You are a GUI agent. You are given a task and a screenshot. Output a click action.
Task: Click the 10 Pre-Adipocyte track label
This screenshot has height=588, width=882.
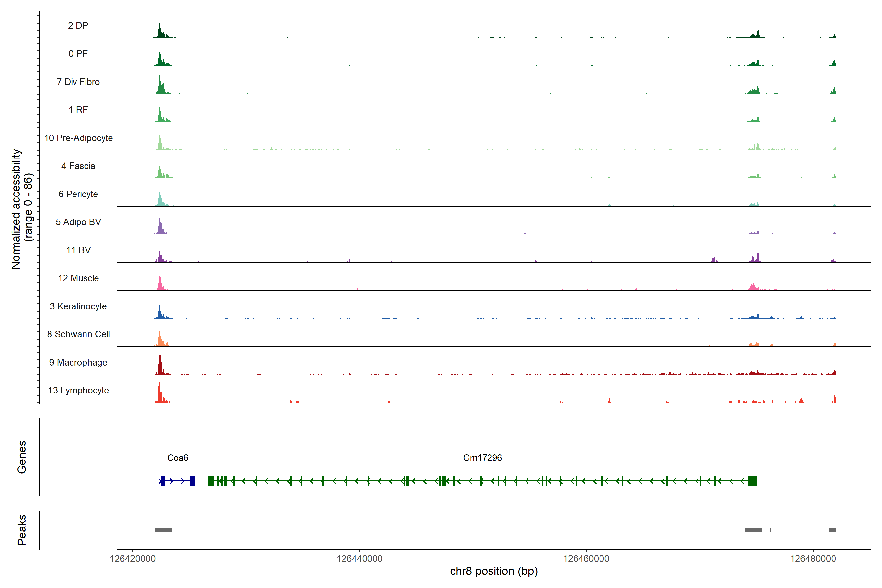78,138
